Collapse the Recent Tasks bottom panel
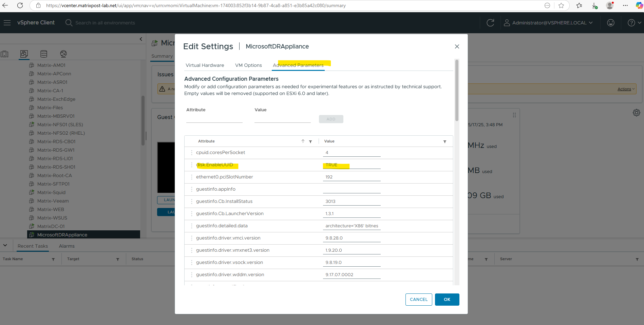The height and width of the screenshot is (325, 644). pos(5,245)
